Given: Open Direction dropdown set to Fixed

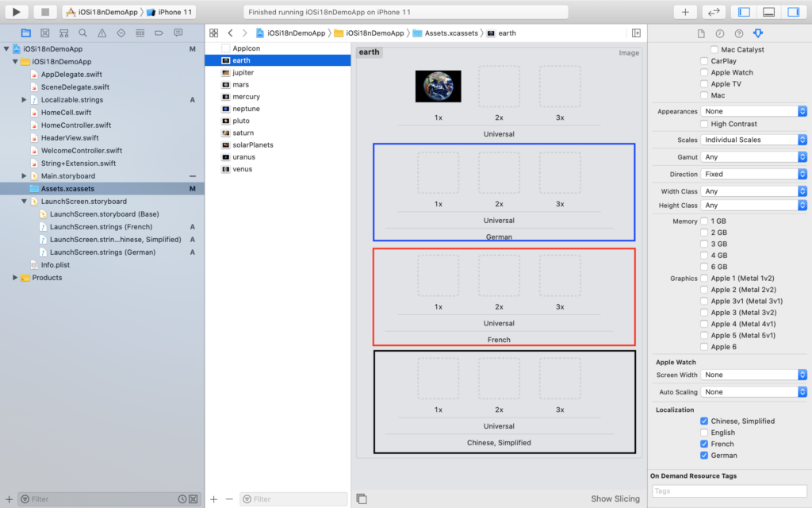Looking at the screenshot, I should click(753, 174).
